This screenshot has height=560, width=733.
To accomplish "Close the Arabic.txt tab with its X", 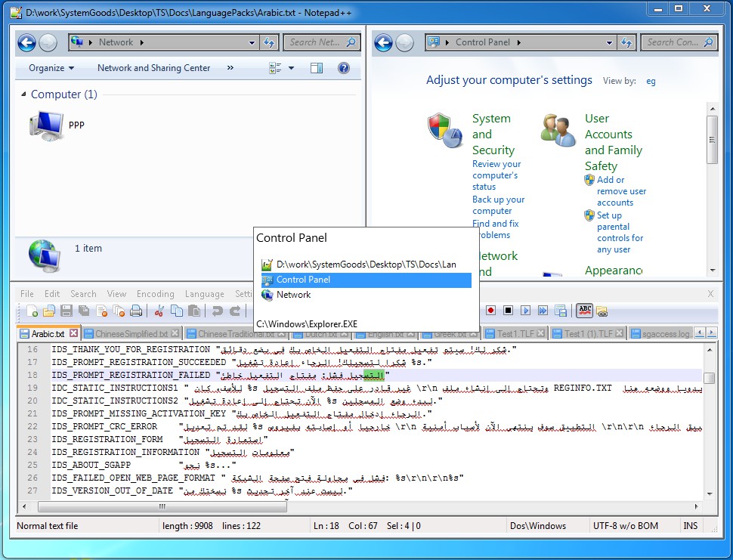I will click(x=73, y=333).
